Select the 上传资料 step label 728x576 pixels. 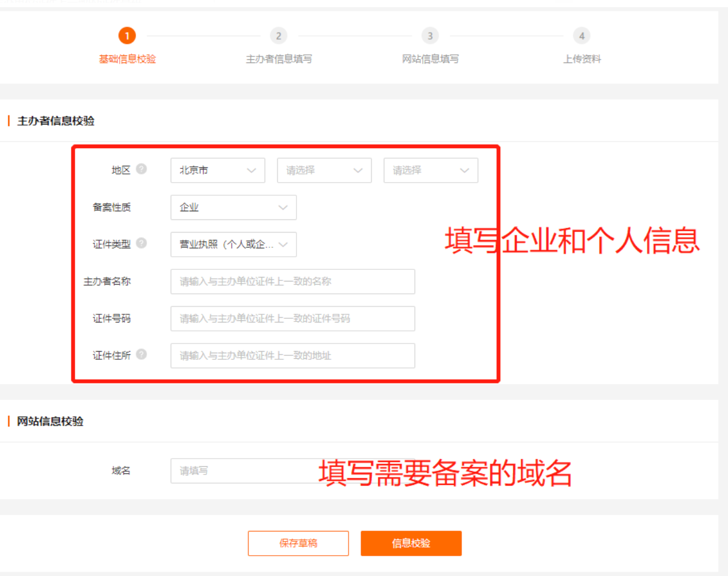(x=581, y=59)
